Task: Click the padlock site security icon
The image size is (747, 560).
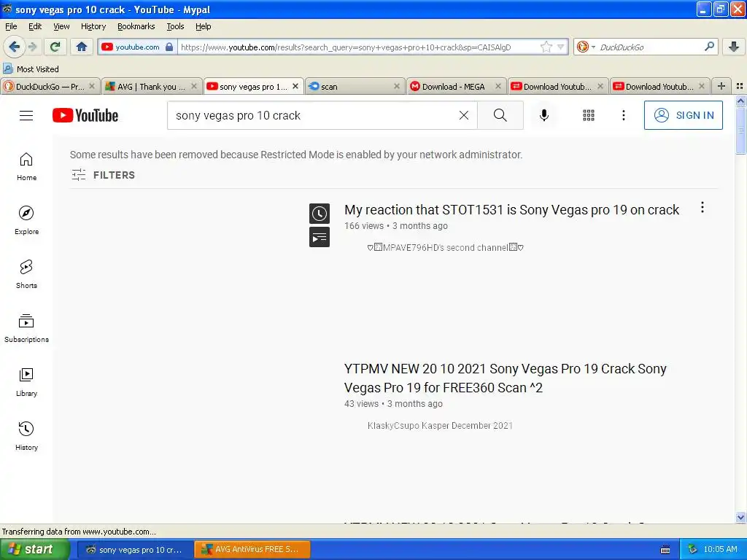Action: (x=169, y=47)
